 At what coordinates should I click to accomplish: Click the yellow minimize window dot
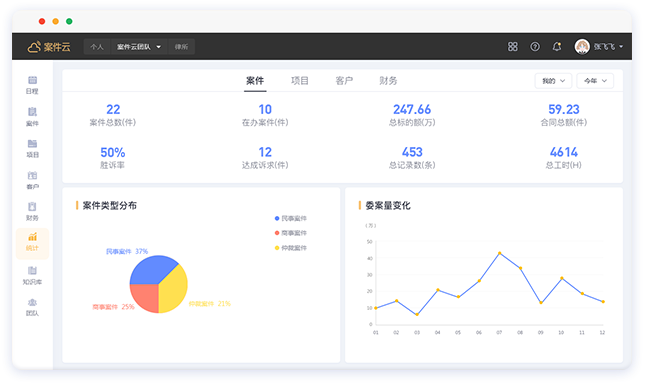(56, 21)
